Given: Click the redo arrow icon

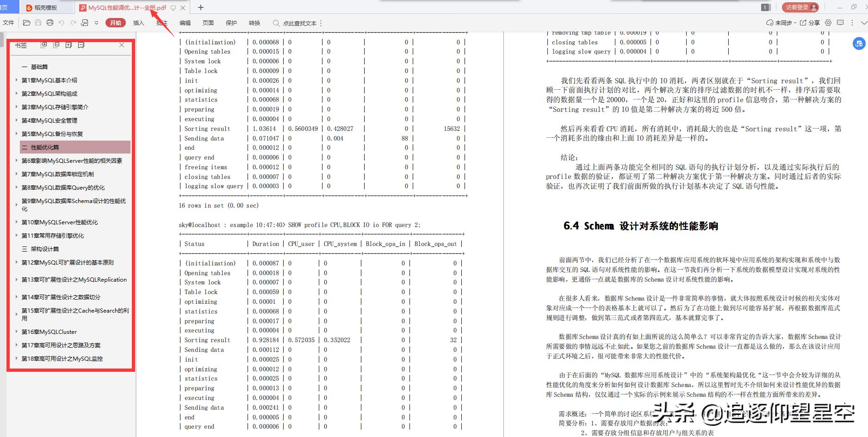Looking at the screenshot, I should [73, 23].
